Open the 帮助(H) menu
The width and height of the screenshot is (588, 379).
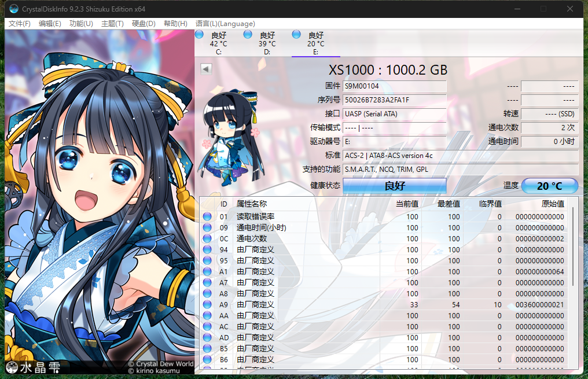click(x=175, y=24)
